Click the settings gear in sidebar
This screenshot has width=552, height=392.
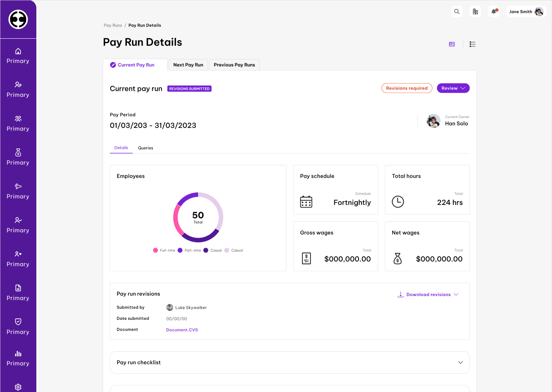click(18, 387)
